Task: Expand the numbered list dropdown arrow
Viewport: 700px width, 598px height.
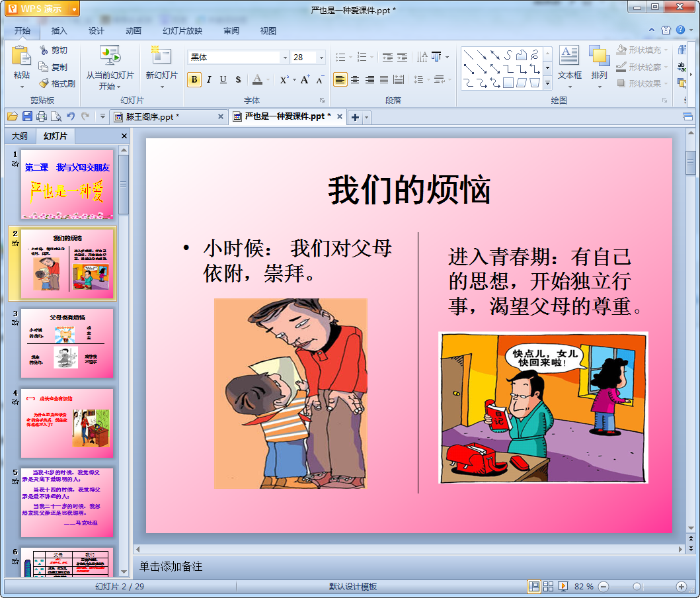Action: 372,57
